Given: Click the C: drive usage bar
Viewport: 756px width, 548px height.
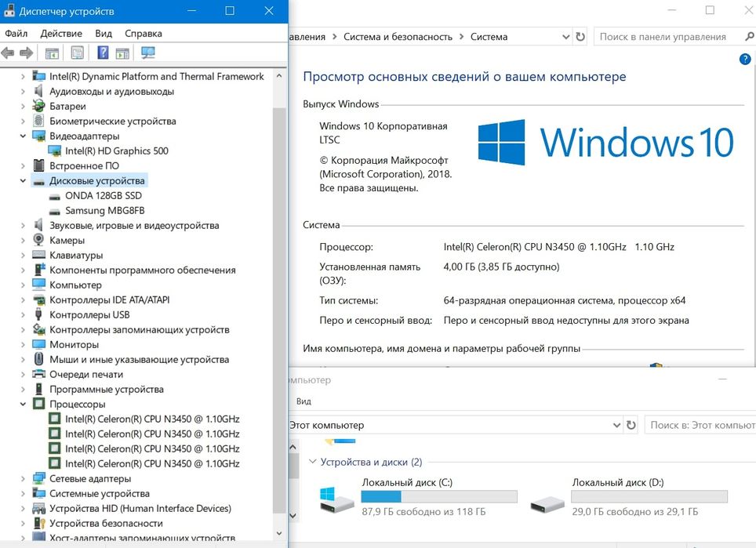Looking at the screenshot, I should [439, 496].
